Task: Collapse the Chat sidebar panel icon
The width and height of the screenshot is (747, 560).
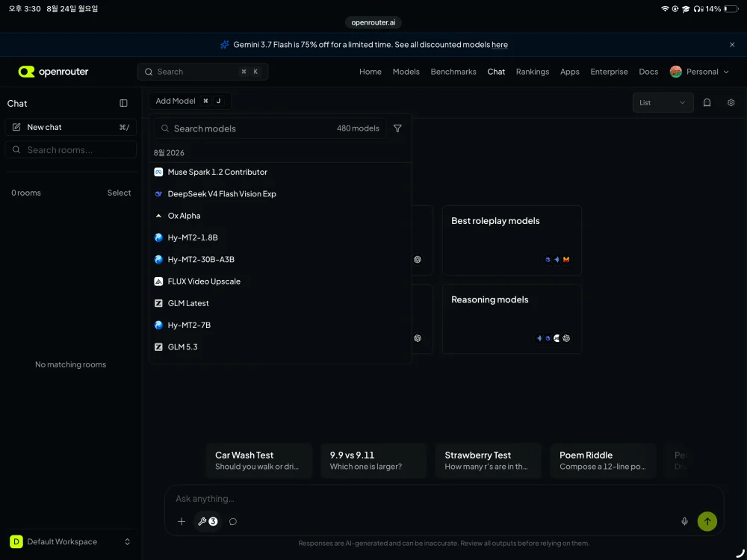Action: [123, 103]
